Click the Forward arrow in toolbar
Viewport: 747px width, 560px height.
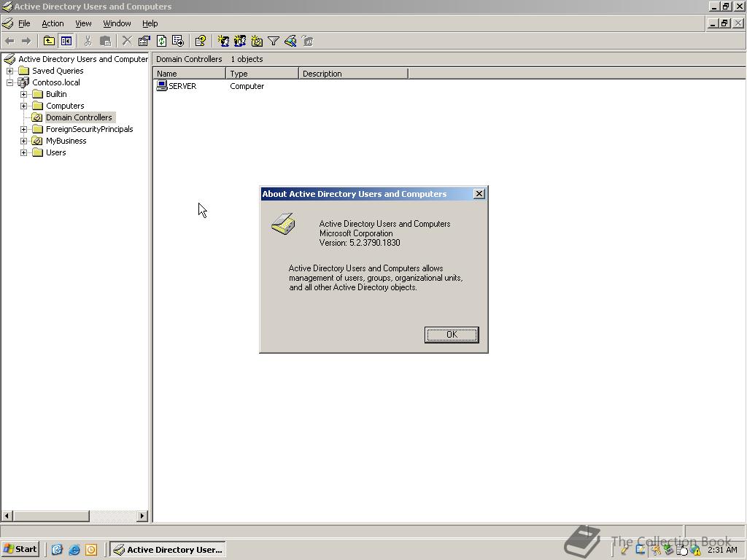click(26, 42)
